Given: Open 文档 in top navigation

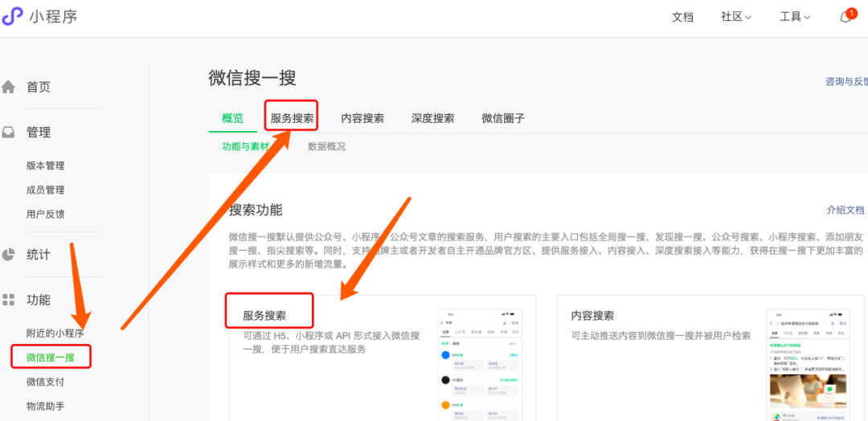Looking at the screenshot, I should click(682, 17).
